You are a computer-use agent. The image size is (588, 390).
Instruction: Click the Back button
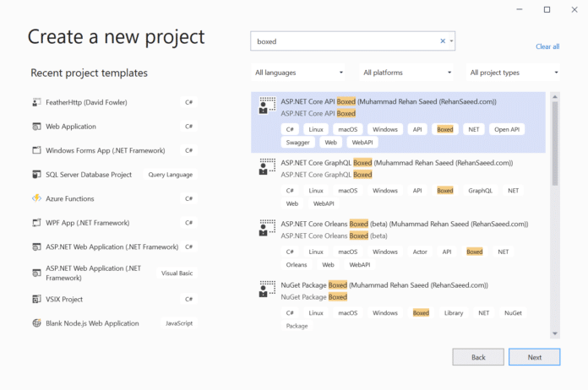[478, 357]
